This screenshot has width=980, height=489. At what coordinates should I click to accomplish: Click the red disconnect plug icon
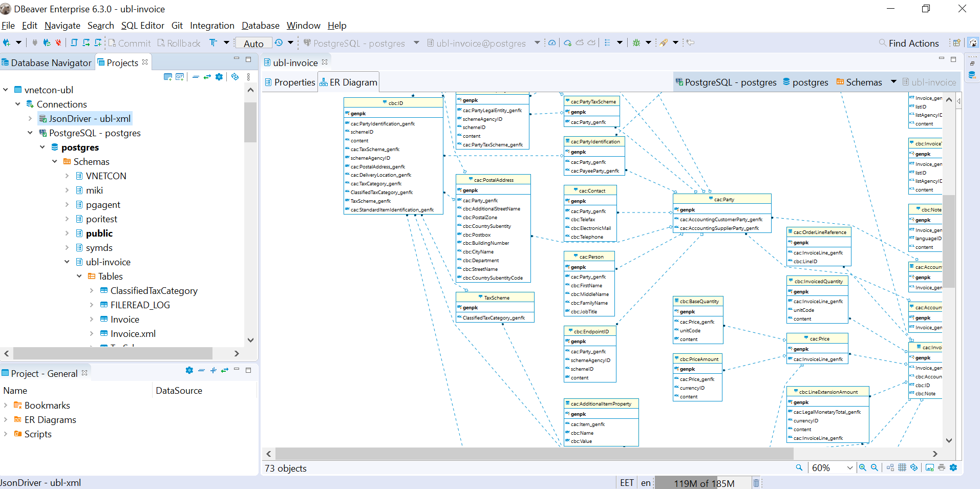[x=58, y=43]
